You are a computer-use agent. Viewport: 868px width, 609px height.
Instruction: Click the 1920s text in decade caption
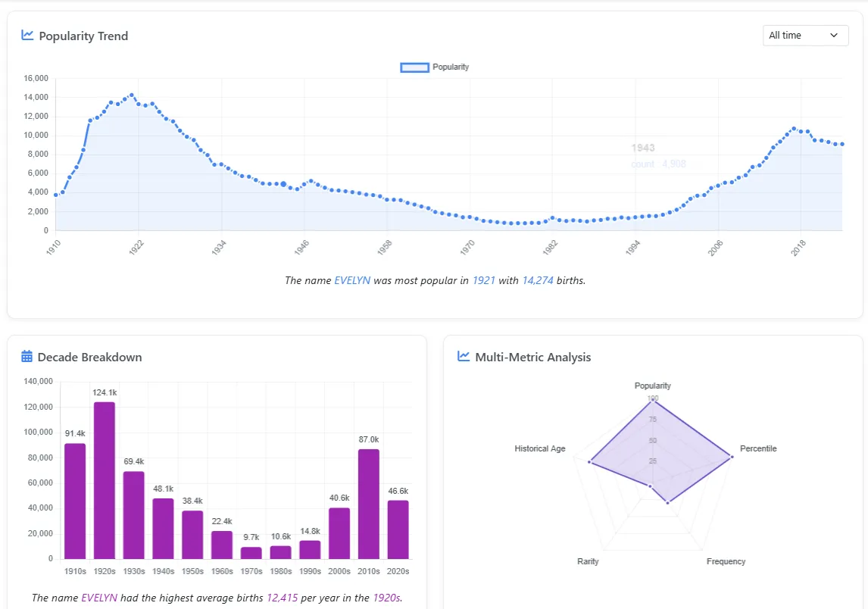tap(386, 598)
